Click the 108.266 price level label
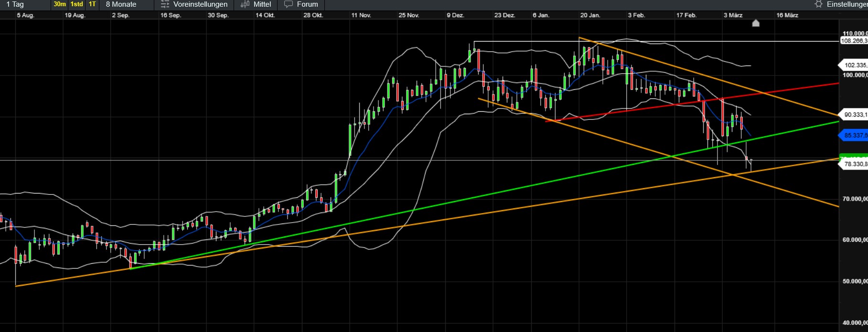Screen dimensions: 868x332 point(854,41)
